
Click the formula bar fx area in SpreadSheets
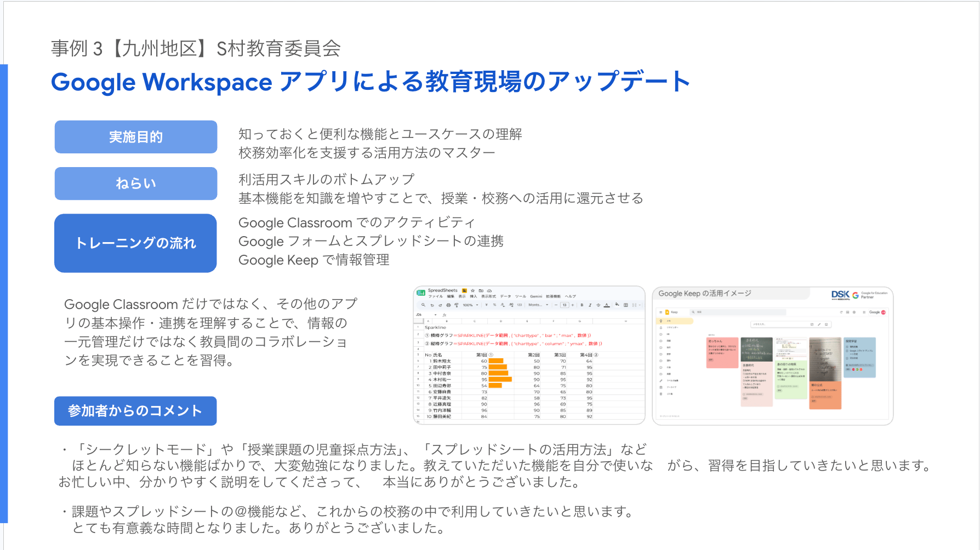pyautogui.click(x=444, y=315)
